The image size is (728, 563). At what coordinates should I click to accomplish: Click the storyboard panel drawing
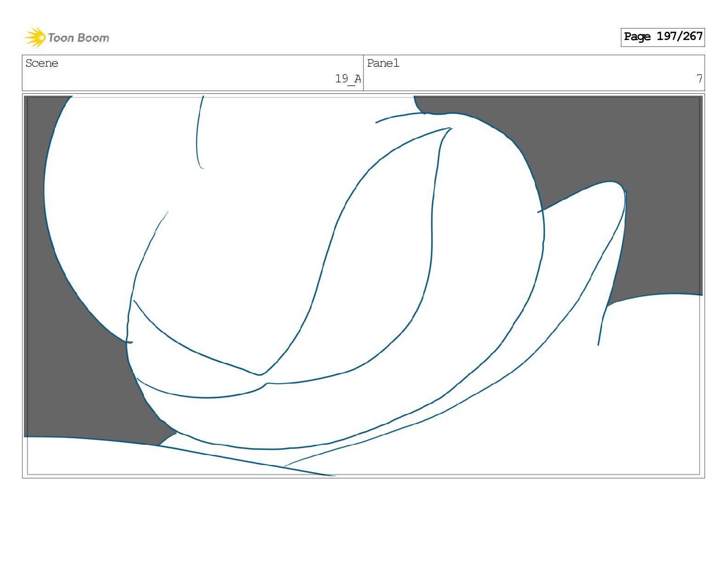(363, 286)
